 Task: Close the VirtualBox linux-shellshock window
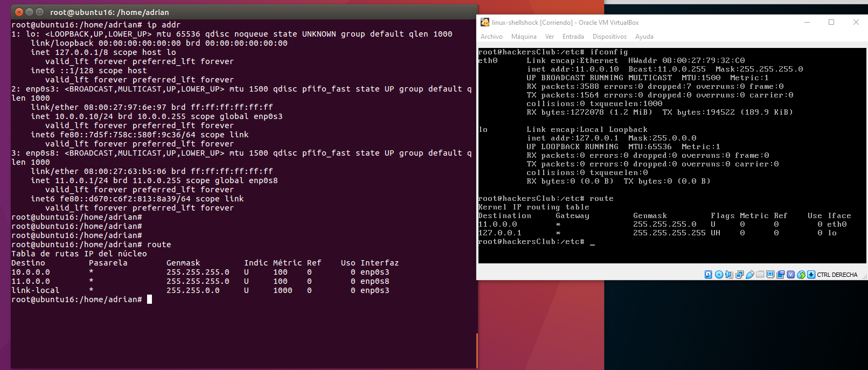[856, 22]
